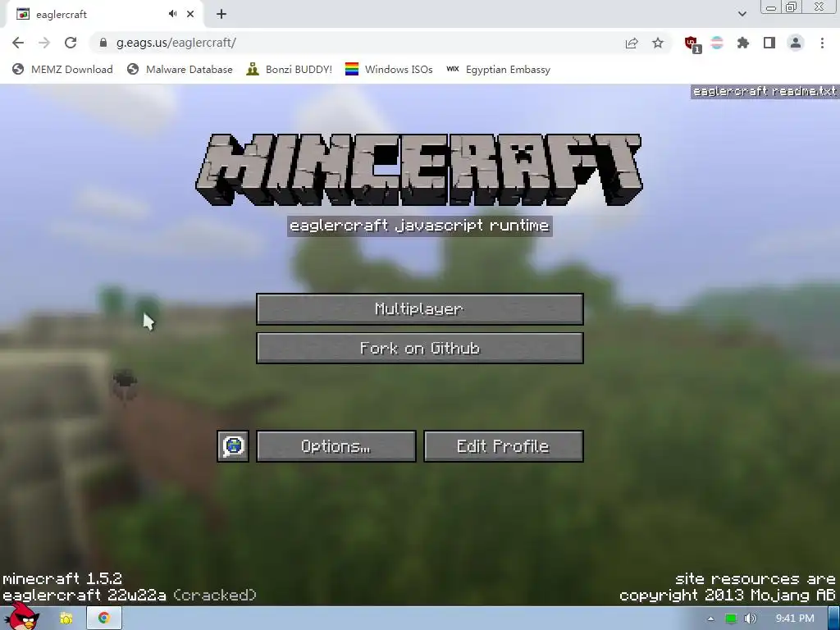The height and width of the screenshot is (630, 840).
Task: Toggle the browser side panel
Action: 769,43
